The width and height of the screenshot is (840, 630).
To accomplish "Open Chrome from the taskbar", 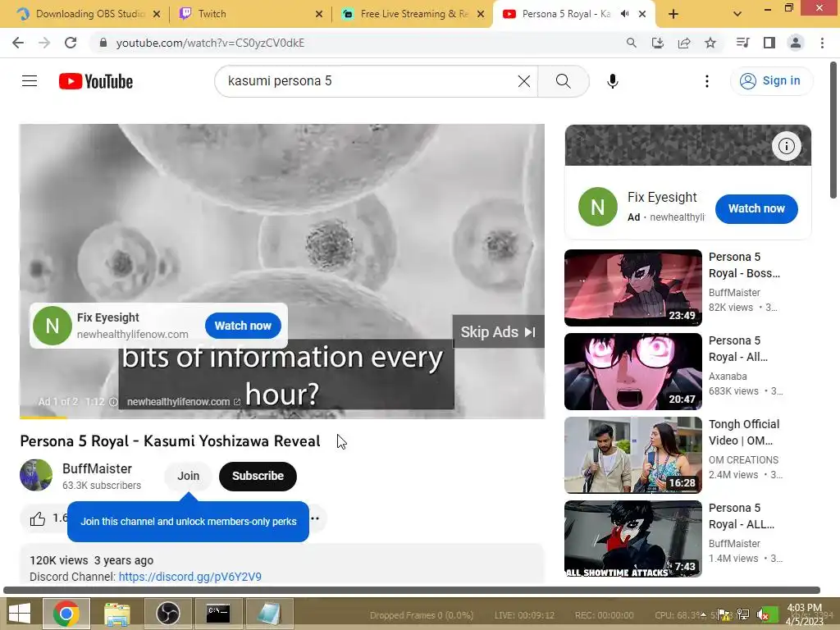I will point(66,614).
